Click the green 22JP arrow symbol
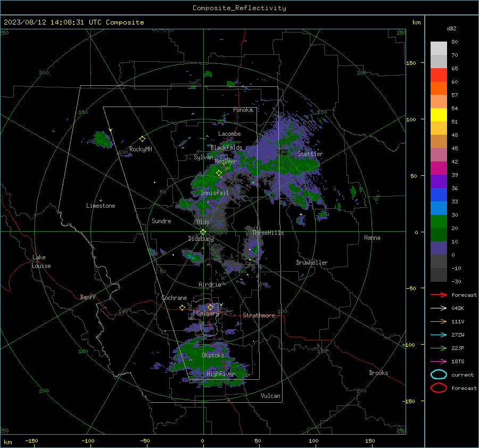 [439, 348]
